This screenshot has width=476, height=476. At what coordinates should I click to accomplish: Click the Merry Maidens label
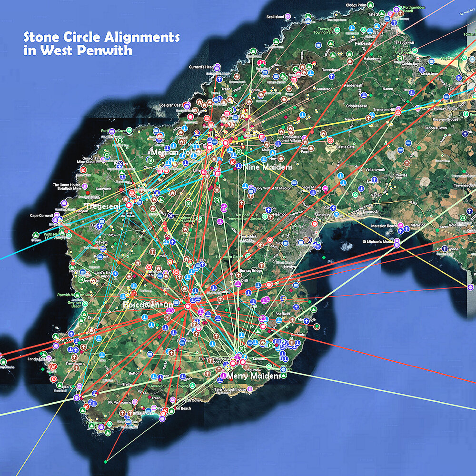point(254,376)
